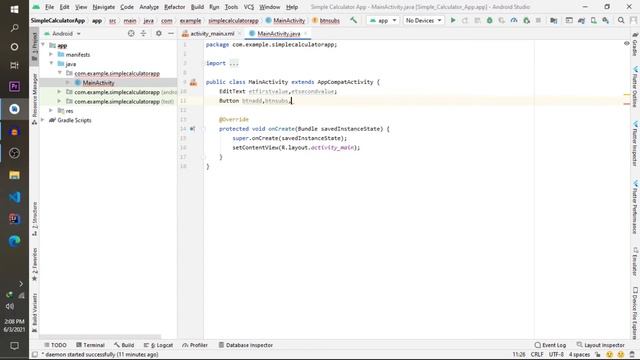
Task: Click the Premiere Pro taskbar icon
Action: click(x=14, y=87)
